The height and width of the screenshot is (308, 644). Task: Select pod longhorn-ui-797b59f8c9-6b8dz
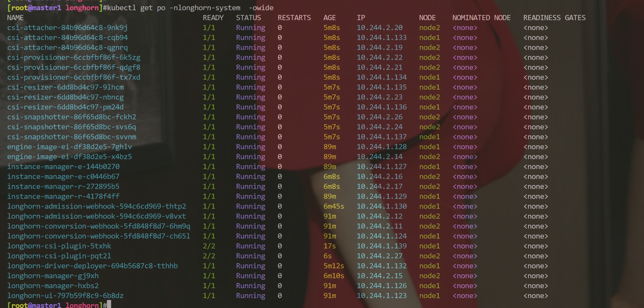pyautogui.click(x=65, y=296)
